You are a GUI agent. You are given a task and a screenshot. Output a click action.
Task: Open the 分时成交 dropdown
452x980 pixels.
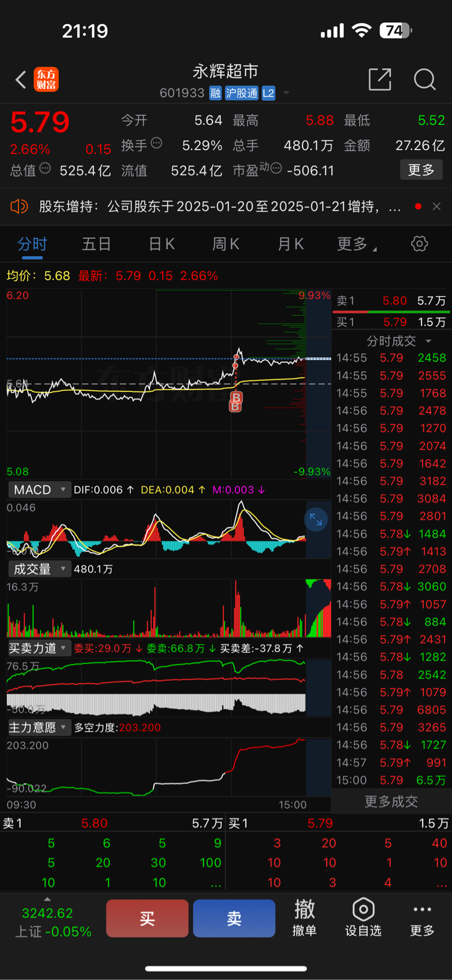pyautogui.click(x=399, y=341)
